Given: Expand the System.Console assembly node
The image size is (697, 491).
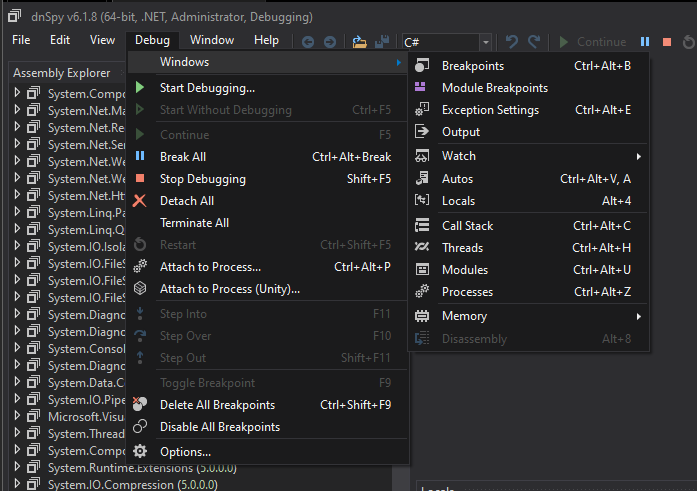Looking at the screenshot, I should tap(17, 348).
